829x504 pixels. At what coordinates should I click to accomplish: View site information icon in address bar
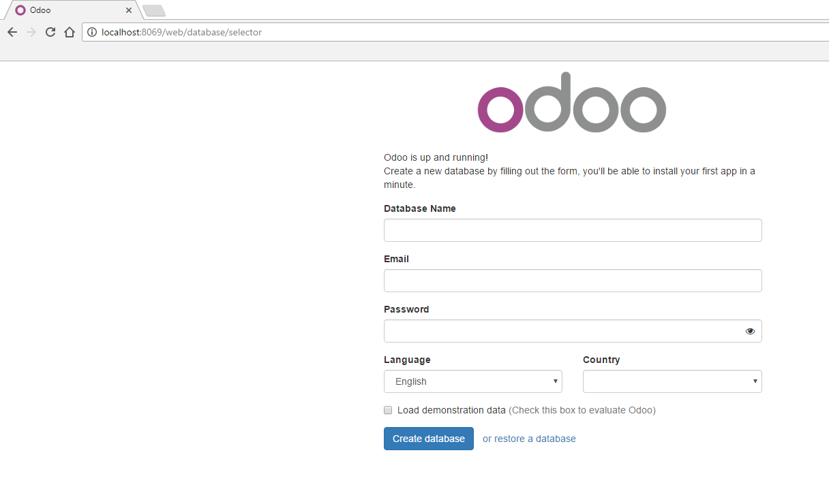pyautogui.click(x=92, y=32)
